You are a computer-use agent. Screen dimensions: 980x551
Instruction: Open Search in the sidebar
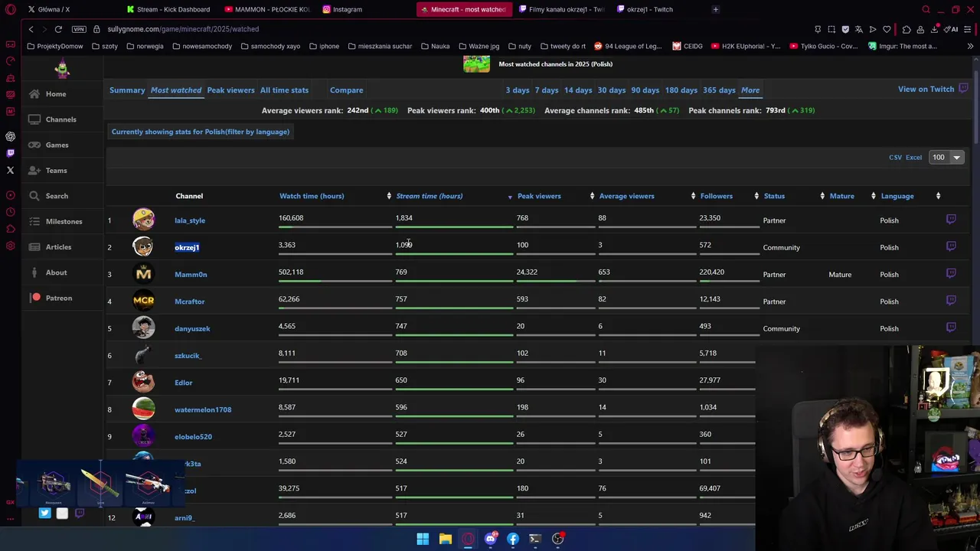tap(57, 196)
